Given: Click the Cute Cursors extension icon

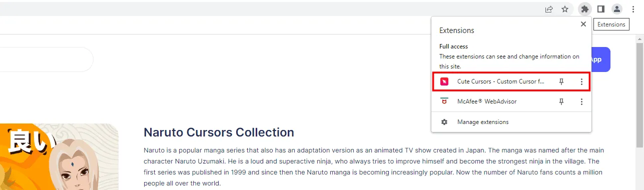Looking at the screenshot, I should [444, 81].
